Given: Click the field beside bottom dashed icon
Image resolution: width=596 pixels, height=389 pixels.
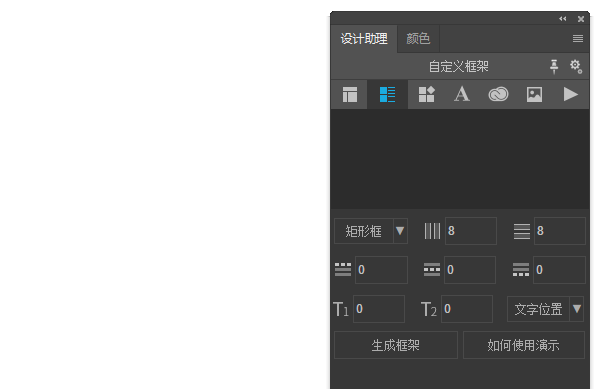Looking at the screenshot, I should pyautogui.click(x=559, y=270).
